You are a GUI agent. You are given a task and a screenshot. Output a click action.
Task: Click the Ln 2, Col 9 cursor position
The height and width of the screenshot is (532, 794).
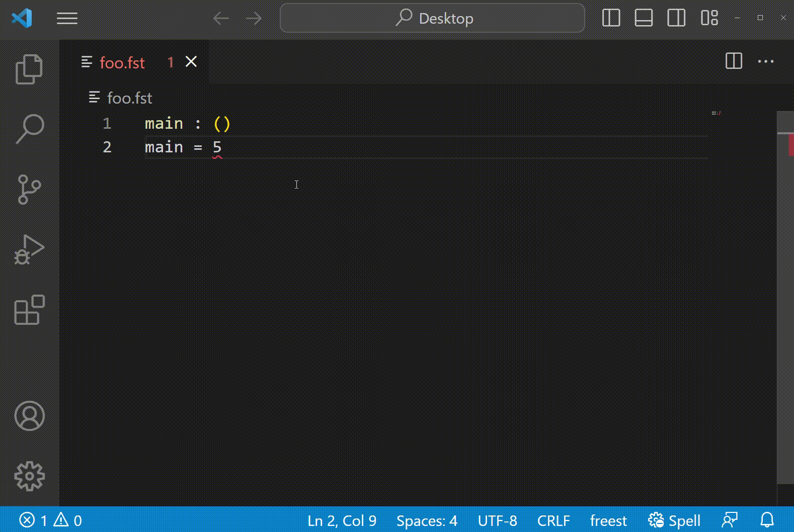pyautogui.click(x=342, y=520)
